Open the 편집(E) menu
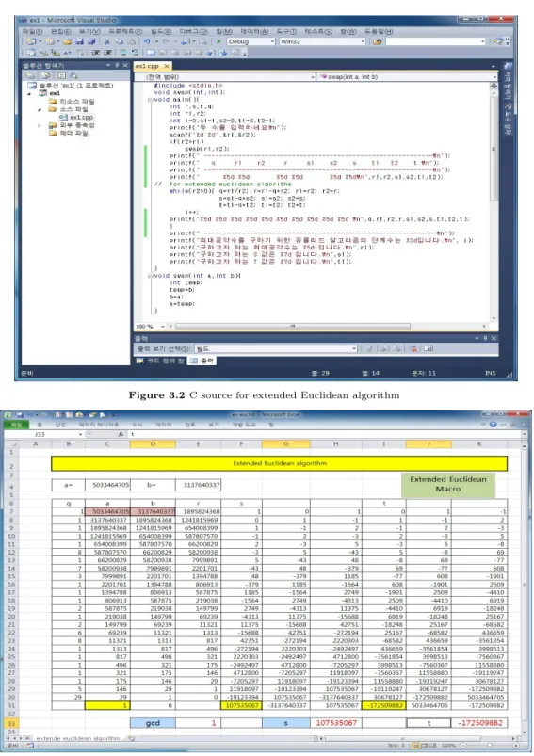Image resolution: width=534 pixels, height=756 pixels. coord(60,31)
